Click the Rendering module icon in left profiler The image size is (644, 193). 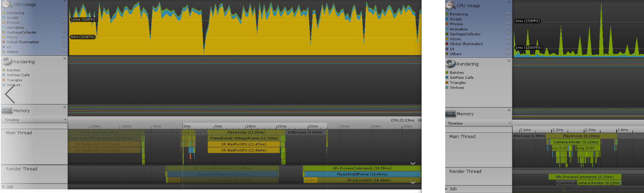pos(7,61)
